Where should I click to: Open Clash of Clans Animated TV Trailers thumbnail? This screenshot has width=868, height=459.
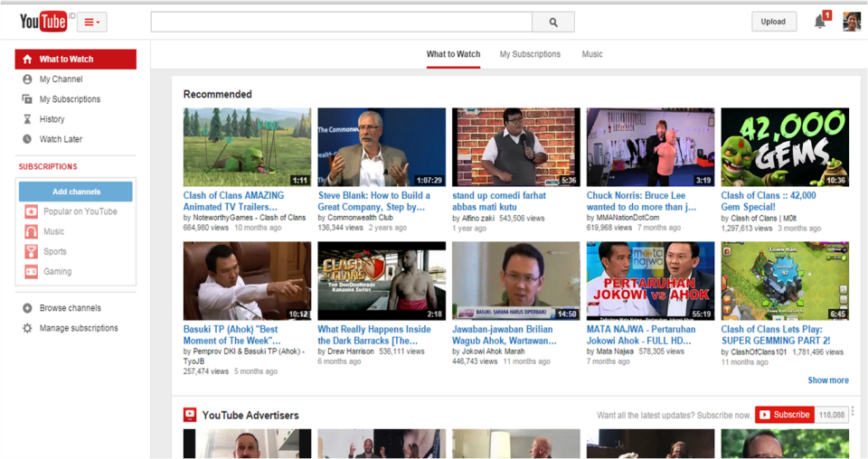[248, 147]
